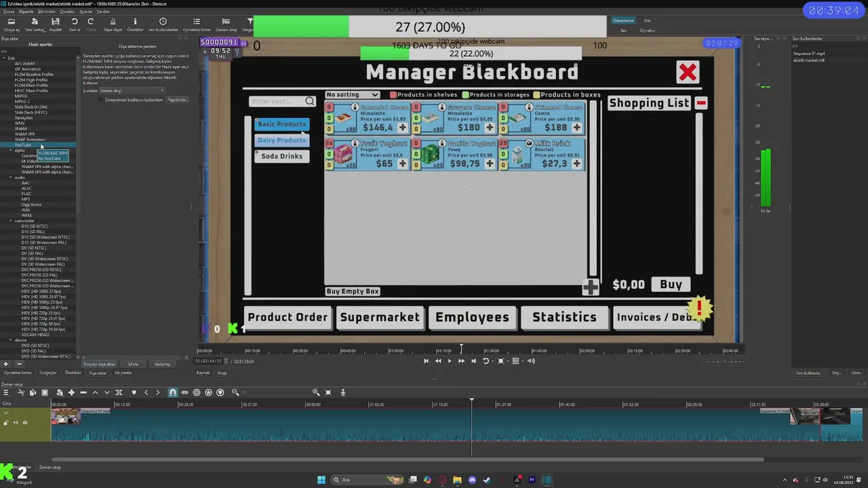The height and width of the screenshot is (488, 868).
Task: Click the Yeni üreteç toolbar icon
Action: coord(35,24)
